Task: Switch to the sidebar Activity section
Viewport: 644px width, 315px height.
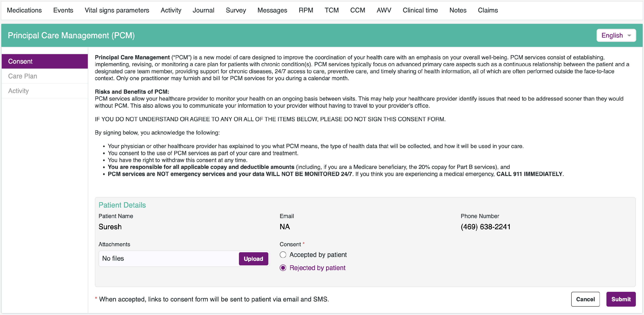Action: coord(18,91)
